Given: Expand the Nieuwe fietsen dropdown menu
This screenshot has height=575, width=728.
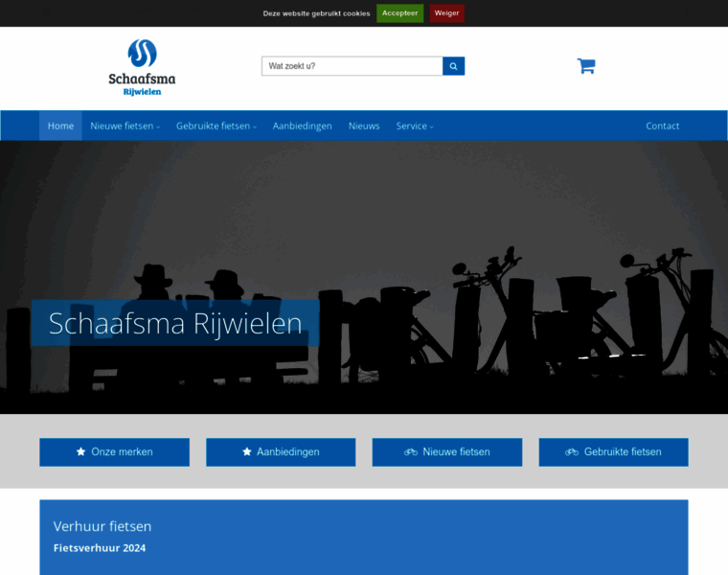Looking at the screenshot, I should [x=125, y=126].
